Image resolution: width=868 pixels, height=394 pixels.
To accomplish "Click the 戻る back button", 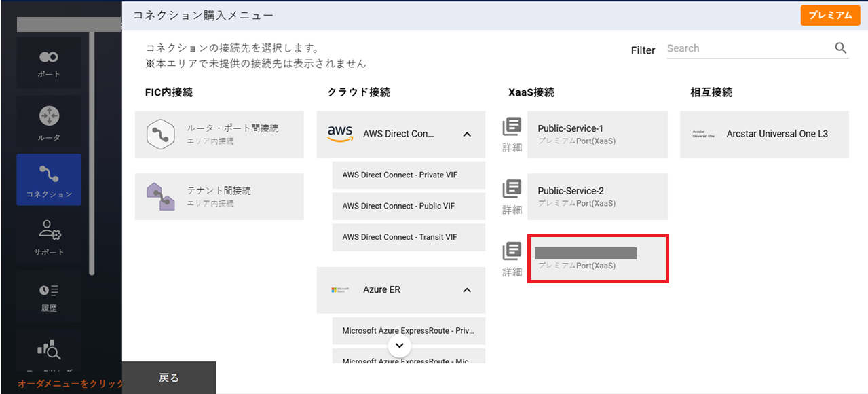I will 169,378.
